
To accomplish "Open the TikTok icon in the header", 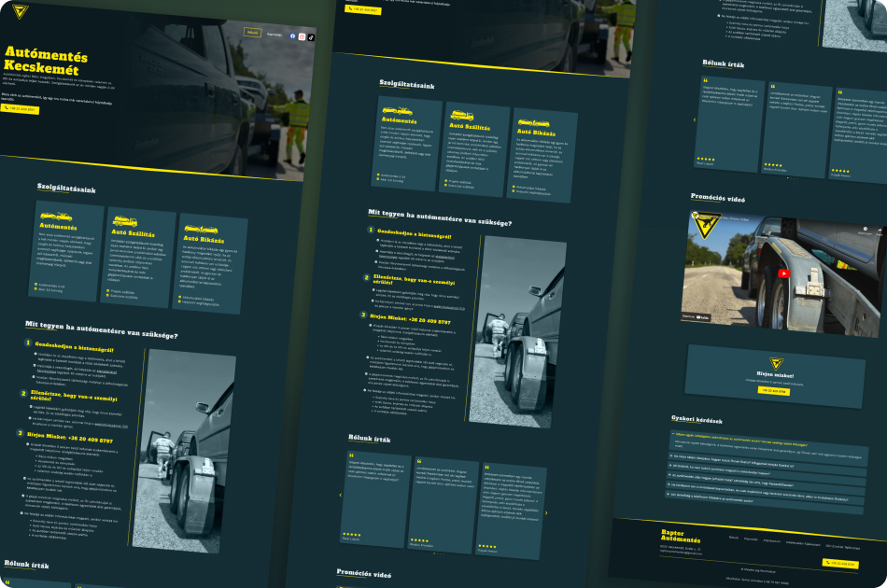I will click(x=311, y=37).
